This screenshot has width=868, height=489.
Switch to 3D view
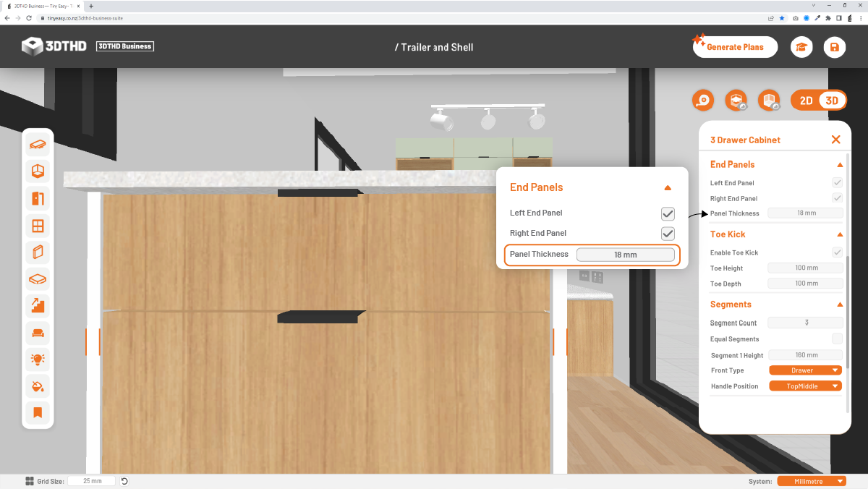[832, 101]
